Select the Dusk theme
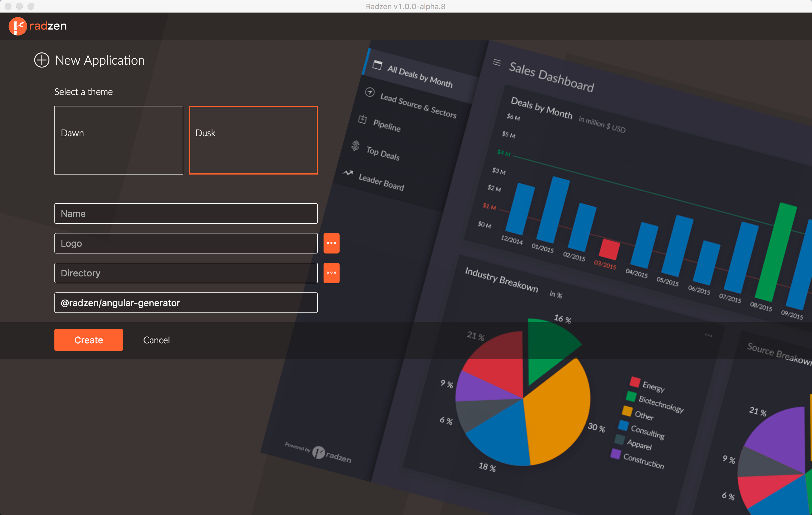The width and height of the screenshot is (812, 515). (x=253, y=140)
